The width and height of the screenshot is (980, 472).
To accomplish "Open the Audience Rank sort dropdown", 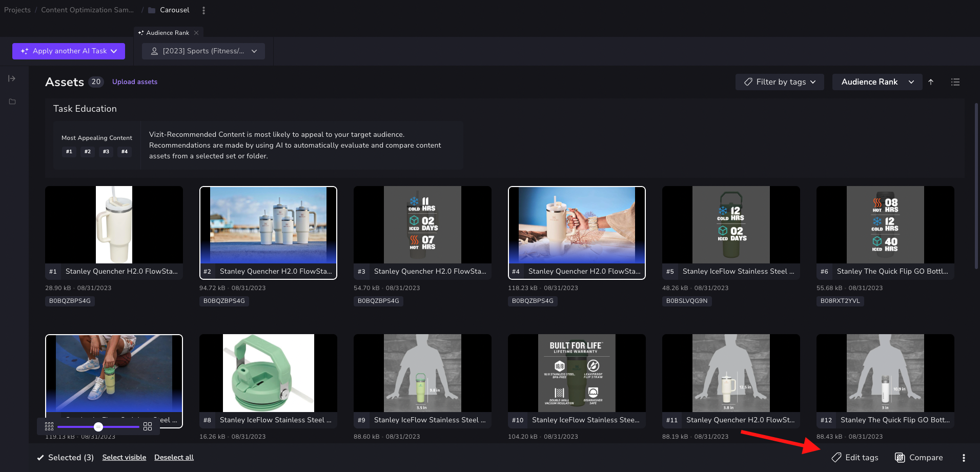I will 877,82.
